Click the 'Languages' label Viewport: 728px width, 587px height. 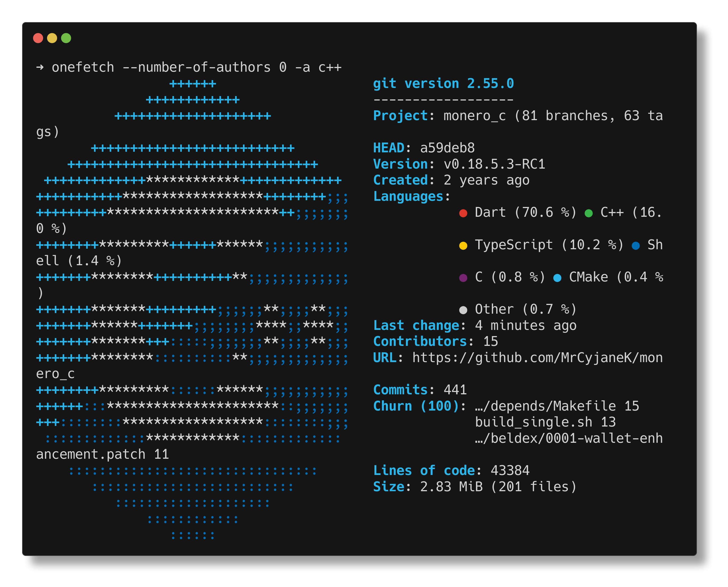click(x=408, y=196)
